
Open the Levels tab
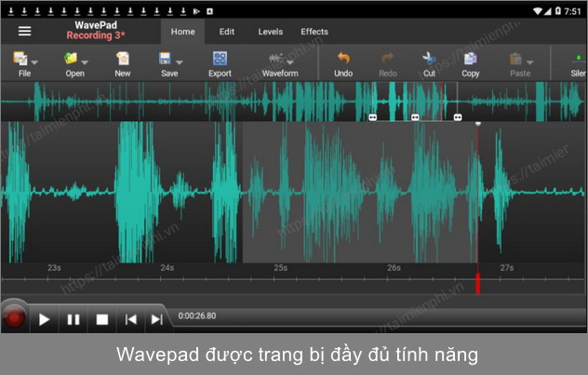(271, 32)
